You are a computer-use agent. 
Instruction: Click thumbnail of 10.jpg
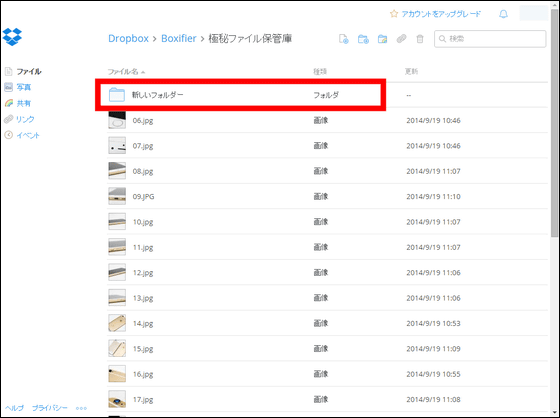tap(117, 222)
